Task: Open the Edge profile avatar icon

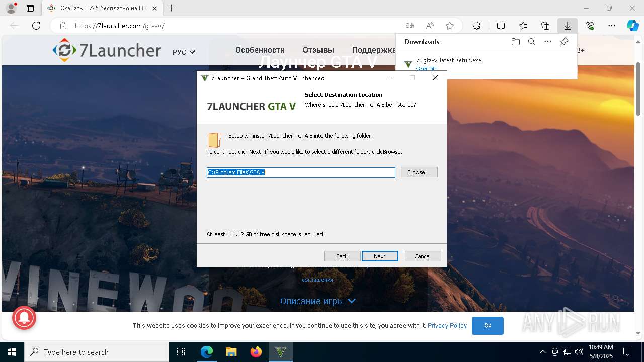Action: pos(11,8)
